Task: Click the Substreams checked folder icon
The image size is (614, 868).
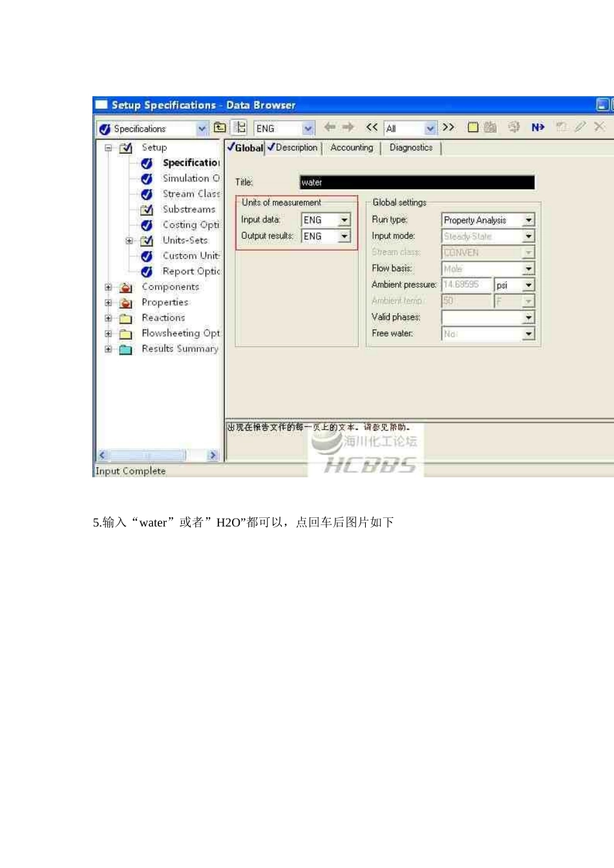Action: tap(147, 210)
